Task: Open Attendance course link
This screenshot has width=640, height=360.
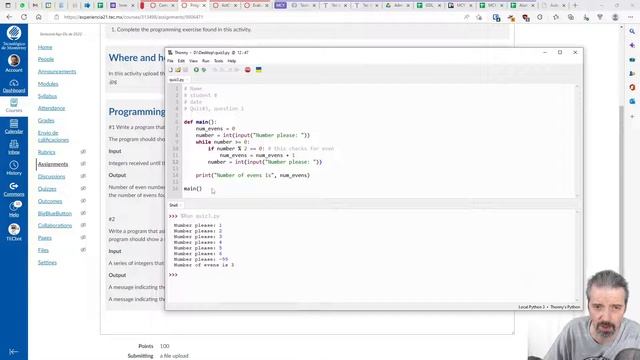Action: click(x=51, y=108)
